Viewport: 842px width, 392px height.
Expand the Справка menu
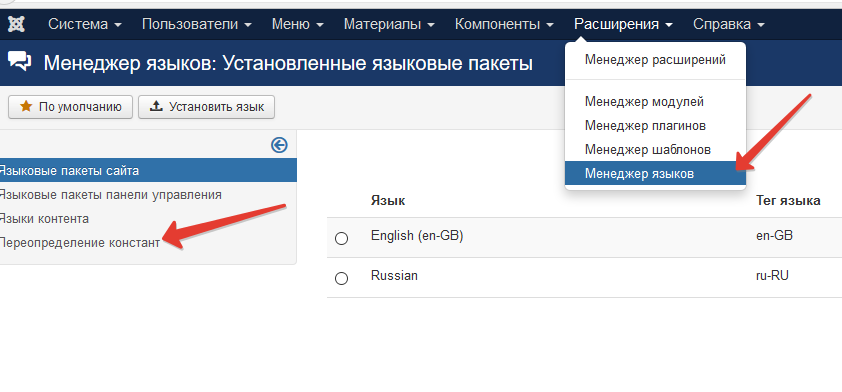[x=729, y=24]
